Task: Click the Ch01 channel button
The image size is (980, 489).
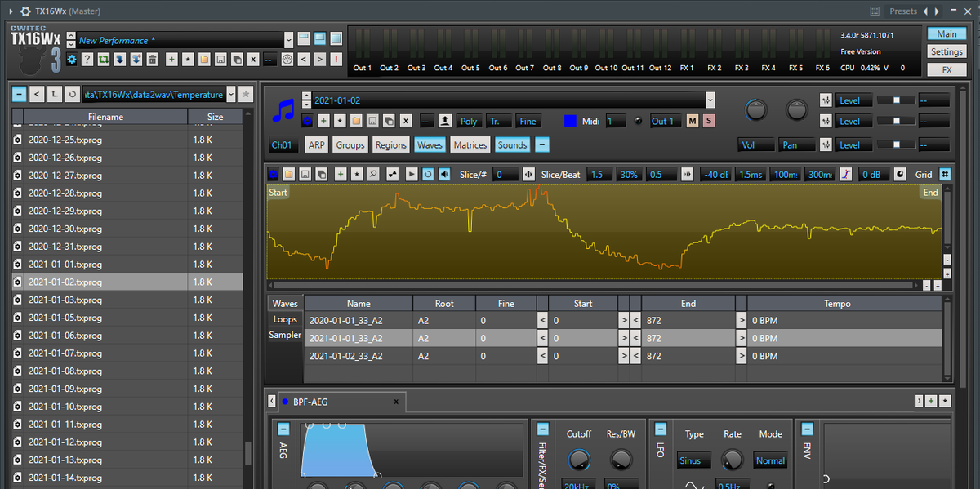Action: point(282,144)
